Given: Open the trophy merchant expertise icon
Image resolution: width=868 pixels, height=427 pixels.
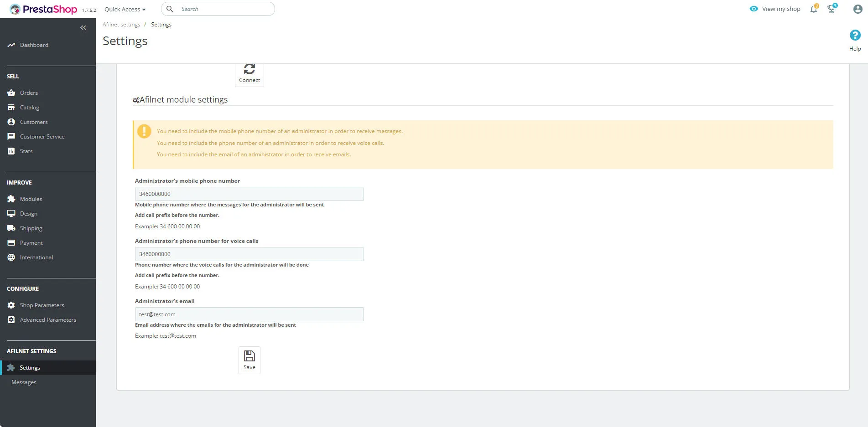Looking at the screenshot, I should [x=832, y=9].
